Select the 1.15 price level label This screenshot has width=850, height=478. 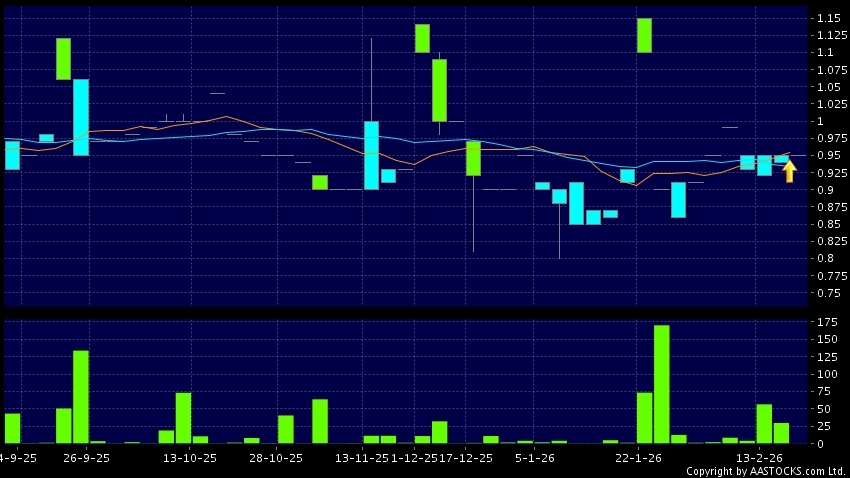pos(827,18)
